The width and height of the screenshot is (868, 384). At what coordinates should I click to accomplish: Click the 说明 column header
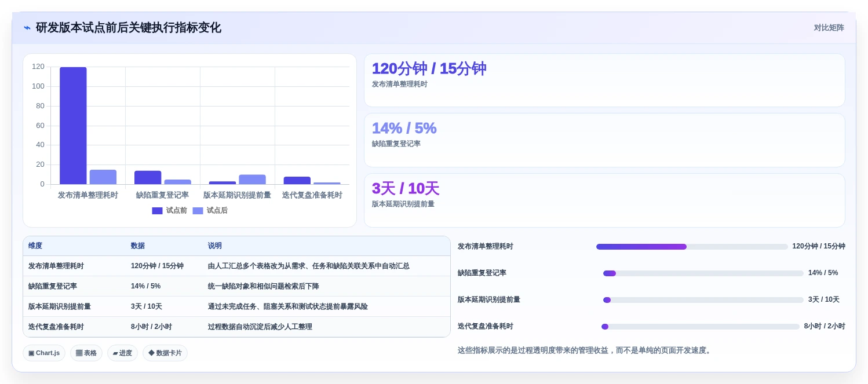click(215, 246)
